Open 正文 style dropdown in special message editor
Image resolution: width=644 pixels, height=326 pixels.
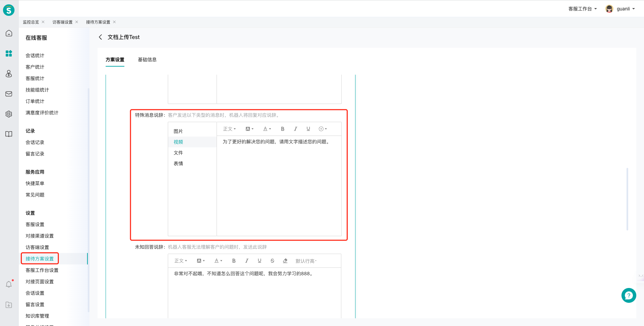click(229, 129)
